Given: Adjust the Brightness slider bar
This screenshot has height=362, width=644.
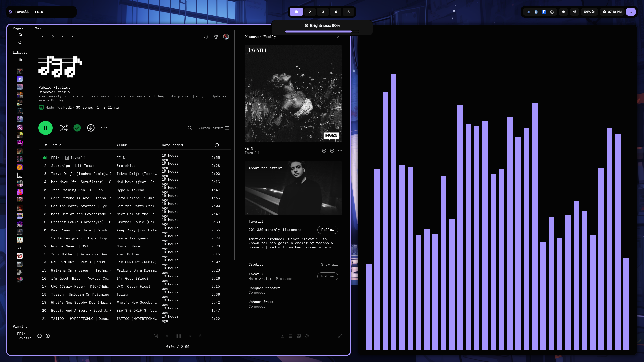Looking at the screenshot, I should point(322,32).
